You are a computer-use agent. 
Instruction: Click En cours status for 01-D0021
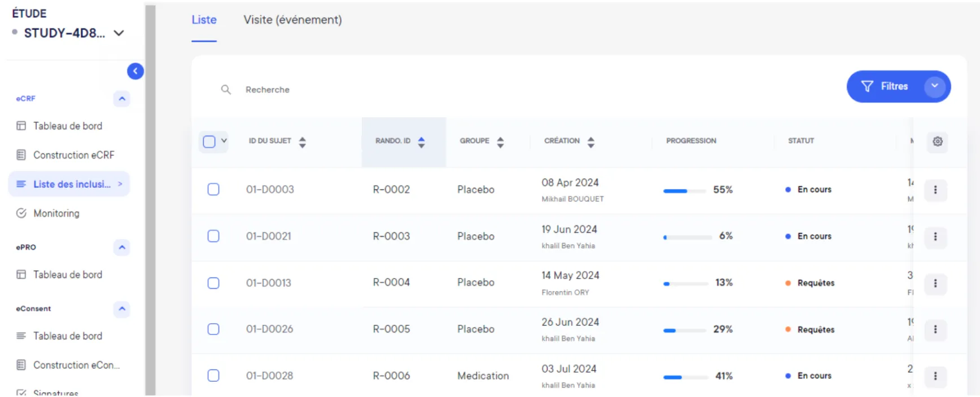point(808,236)
